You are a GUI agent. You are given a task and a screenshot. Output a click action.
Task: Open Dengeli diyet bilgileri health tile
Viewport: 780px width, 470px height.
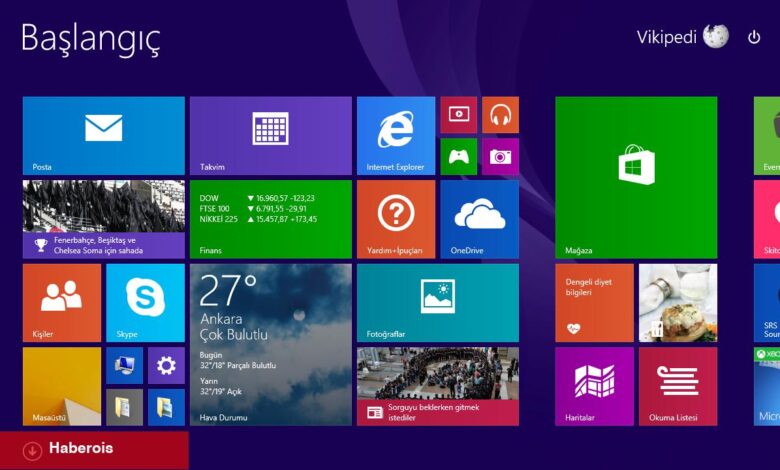[x=594, y=303]
